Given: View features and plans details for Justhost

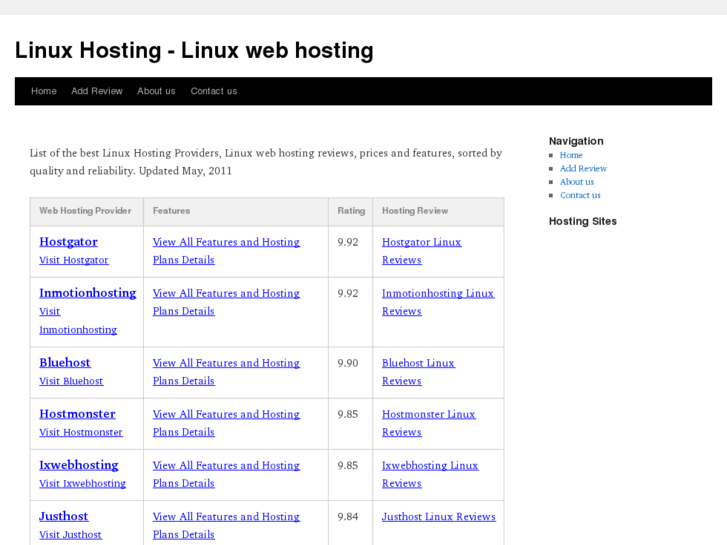Looking at the screenshot, I should 226,525.
